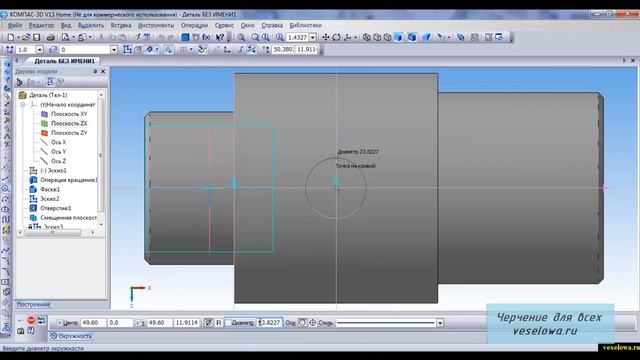Open the layer number 0 dropdown
The image size is (640, 360).
point(114,49)
